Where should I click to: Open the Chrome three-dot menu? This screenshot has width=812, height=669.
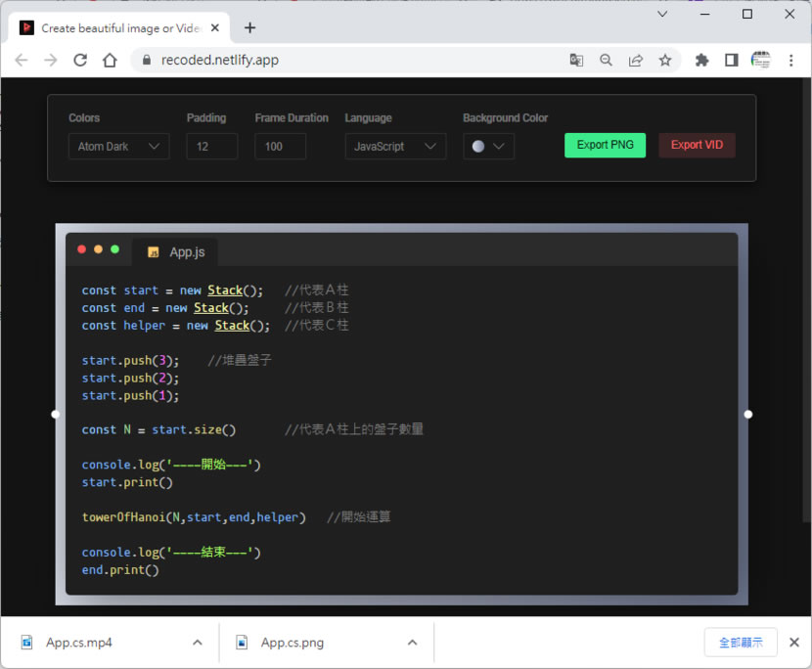click(x=790, y=60)
